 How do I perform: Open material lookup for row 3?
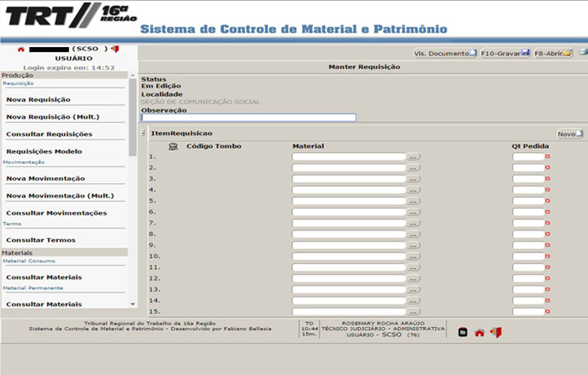tap(413, 179)
